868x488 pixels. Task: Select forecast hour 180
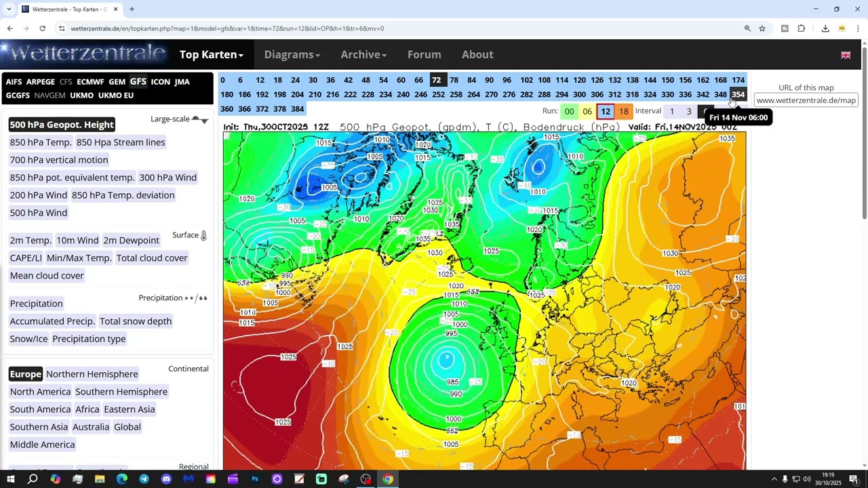coord(227,94)
